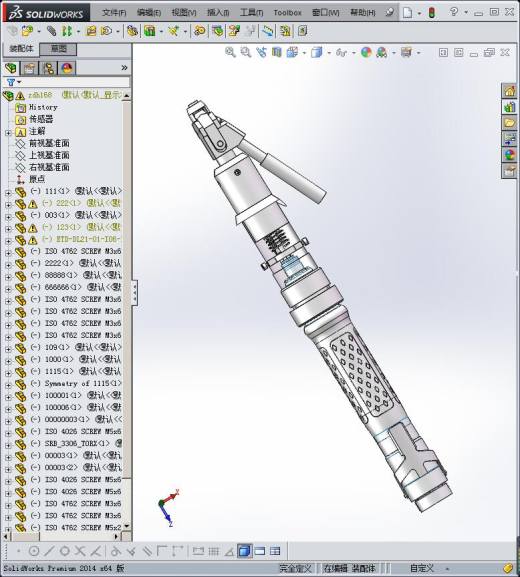Switch to the PropertyManager tab icon
Screen dimensions: 520x577
click(x=29, y=68)
